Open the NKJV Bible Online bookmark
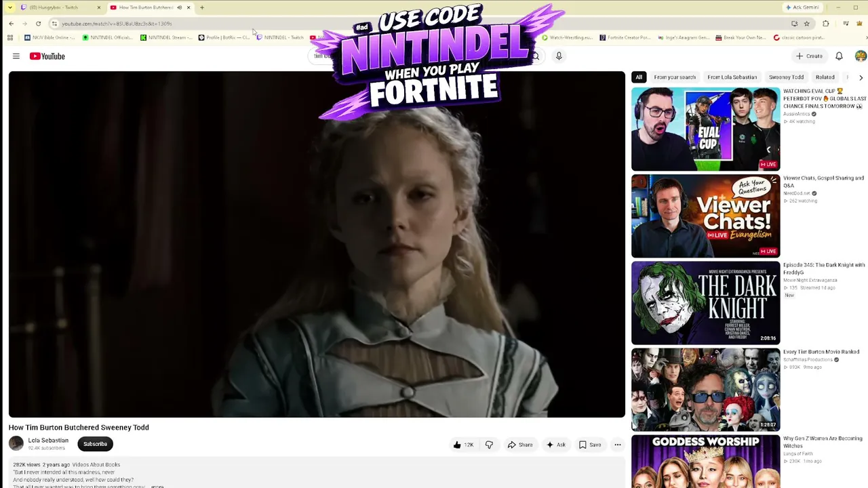Image resolution: width=868 pixels, height=488 pixels. 50,37
